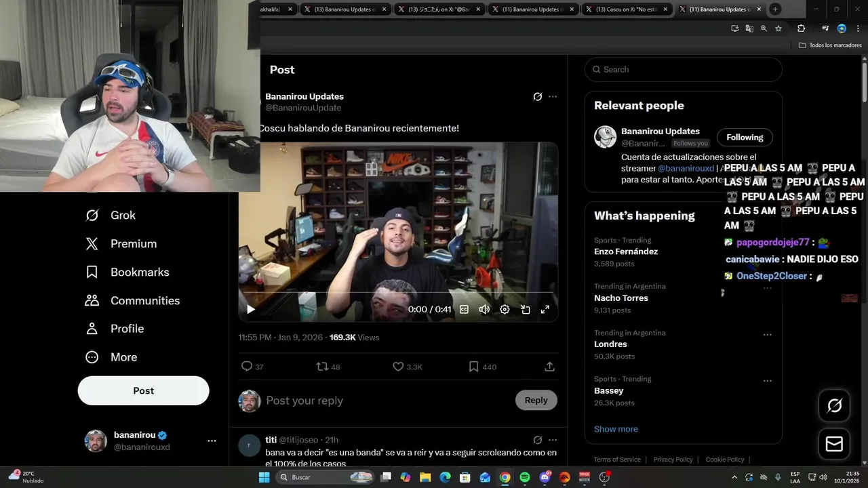The width and height of the screenshot is (868, 488).
Task: Click Show more under trends
Action: 616,429
